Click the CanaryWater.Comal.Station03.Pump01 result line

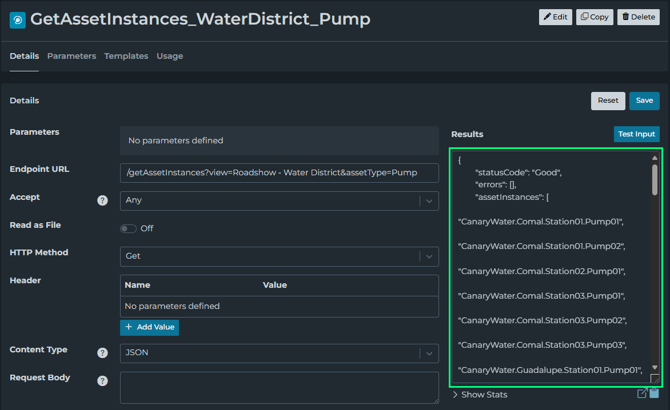pos(542,296)
